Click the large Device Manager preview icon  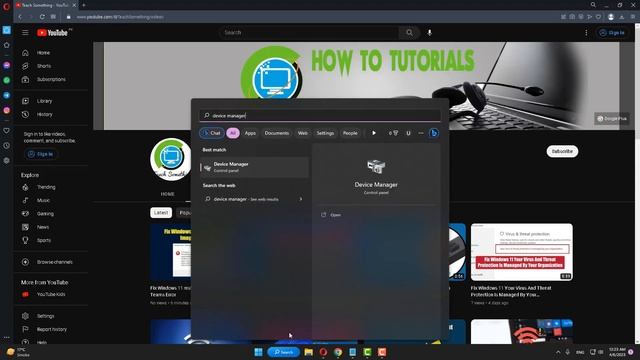click(x=376, y=167)
